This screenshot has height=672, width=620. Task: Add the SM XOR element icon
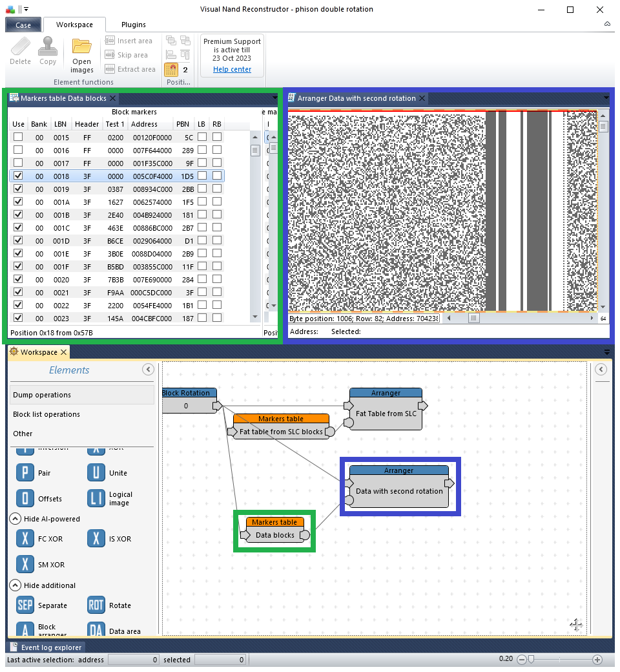(25, 565)
